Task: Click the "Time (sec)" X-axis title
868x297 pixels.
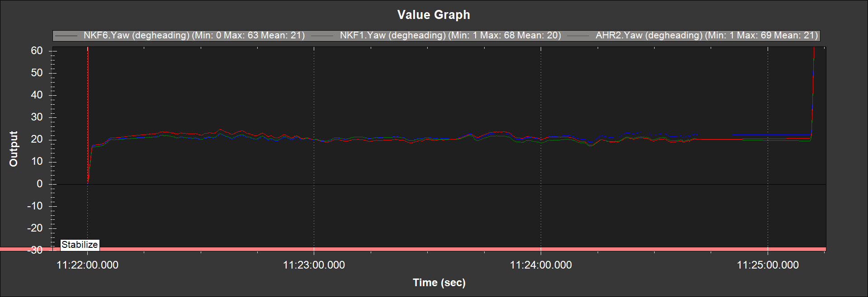Action: pos(439,283)
